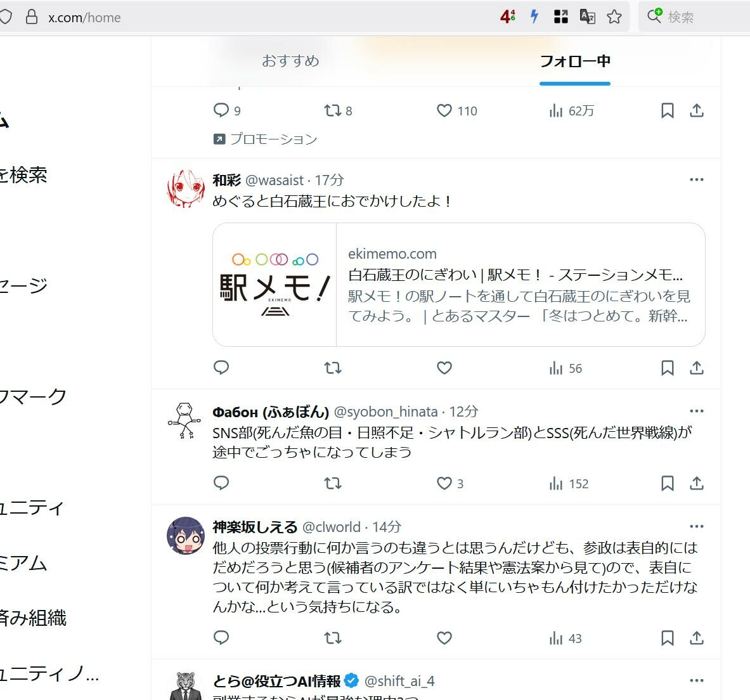
Task: Select the フォロー中 tab
Action: coord(575,61)
